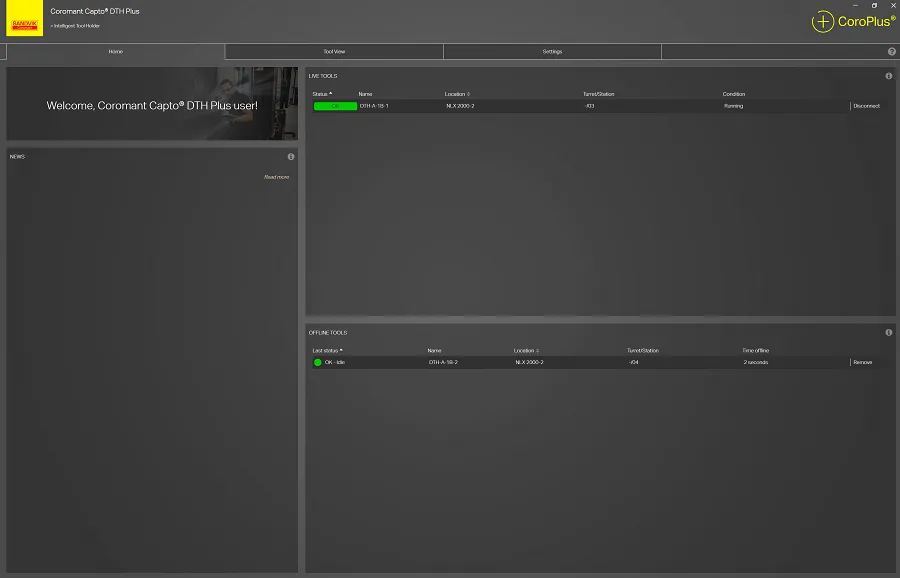The height and width of the screenshot is (578, 900).
Task: Open the help question mark icon
Action: click(891, 51)
